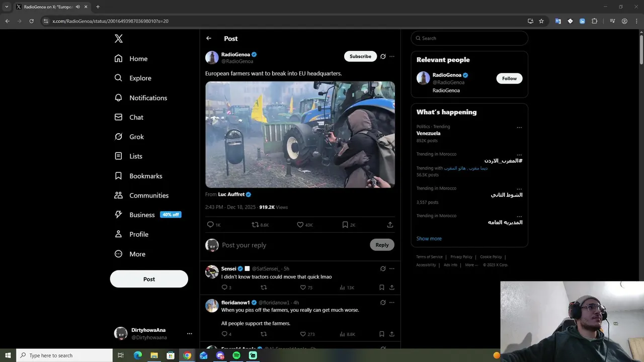Expand footer More links
644x362 pixels.
tap(471, 265)
